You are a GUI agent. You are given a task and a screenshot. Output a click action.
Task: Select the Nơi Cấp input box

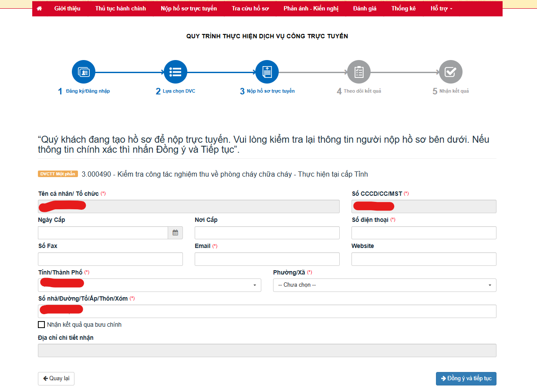click(x=267, y=233)
